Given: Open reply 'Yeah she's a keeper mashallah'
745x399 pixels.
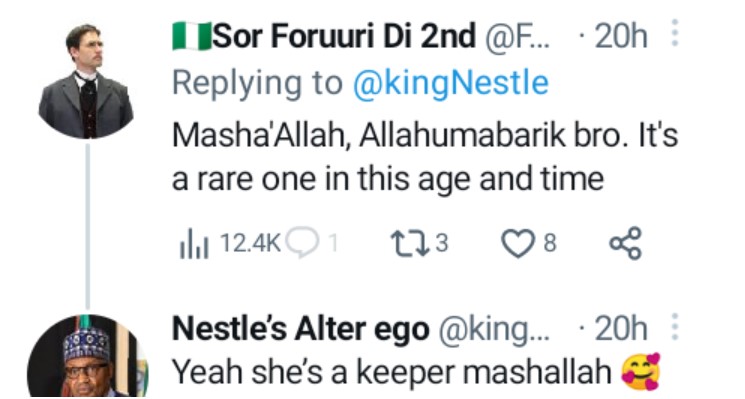Looking at the screenshot, I should 392,372.
